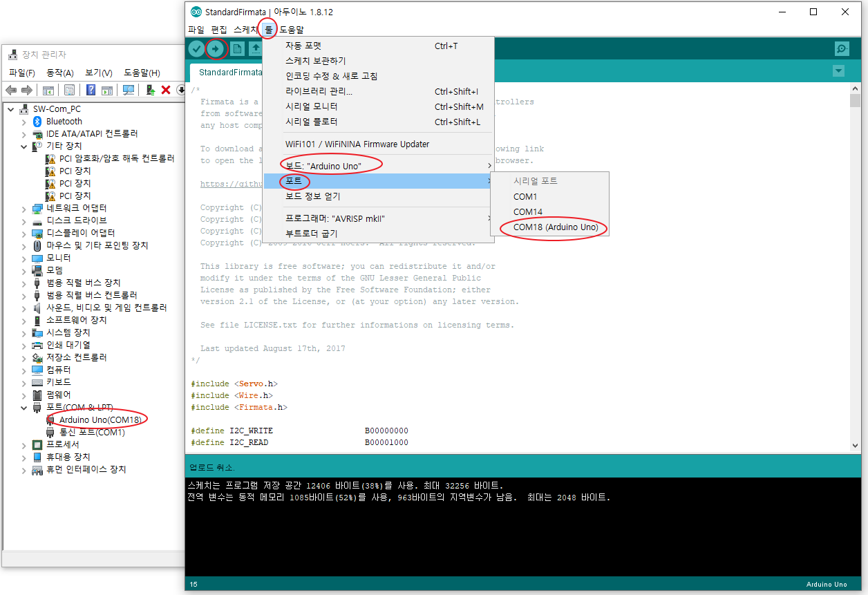Click Arduino Uno(COM18) port icon in tree
The height and width of the screenshot is (595, 868).
(x=50, y=419)
